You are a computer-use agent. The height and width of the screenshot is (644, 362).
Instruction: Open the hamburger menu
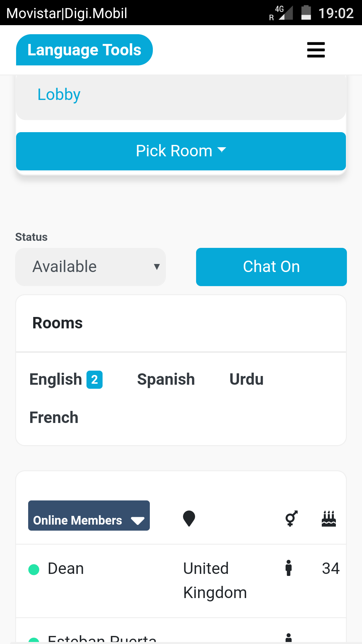pos(316,50)
